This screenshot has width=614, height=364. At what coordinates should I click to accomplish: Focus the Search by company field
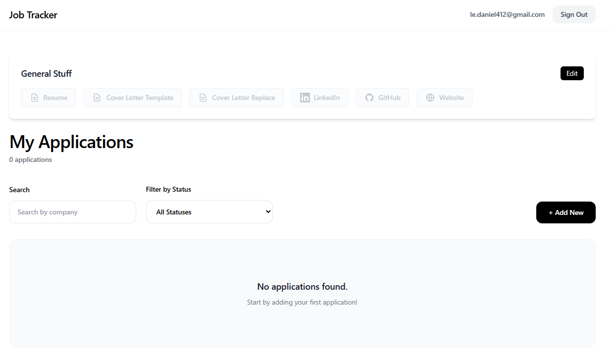pyautogui.click(x=72, y=212)
